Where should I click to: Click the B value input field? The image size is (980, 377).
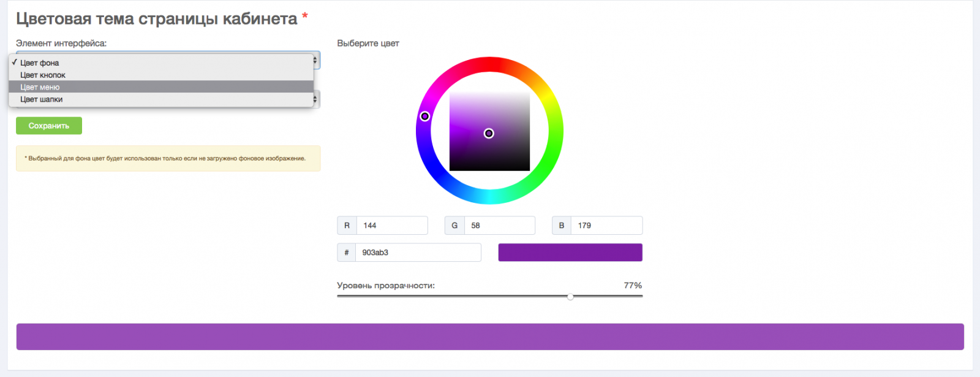[606, 226]
